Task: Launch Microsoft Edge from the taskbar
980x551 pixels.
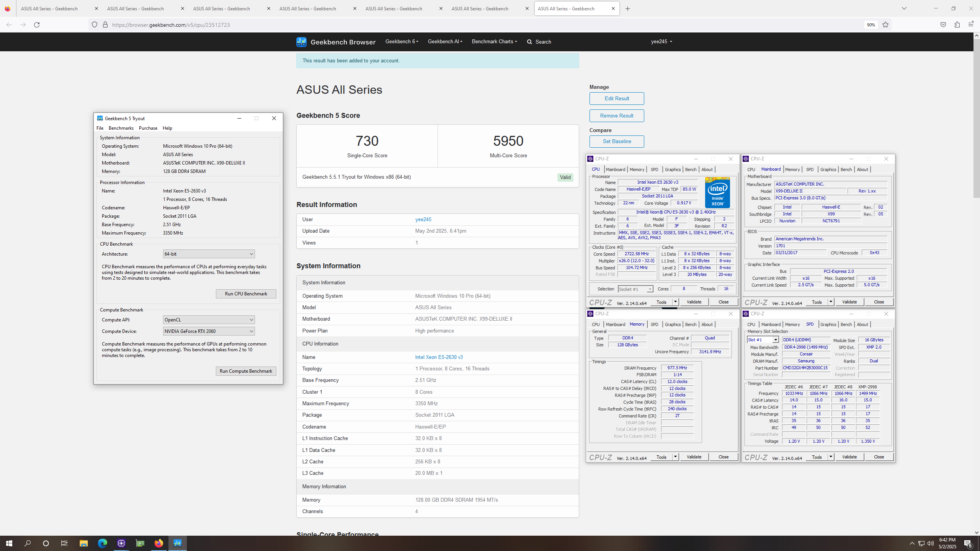Action: click(102, 543)
